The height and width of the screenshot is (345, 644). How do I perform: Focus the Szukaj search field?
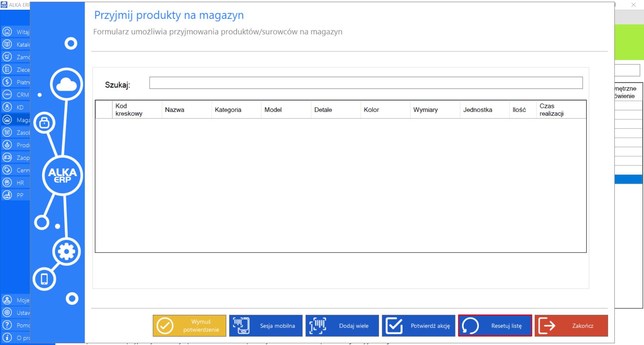(x=366, y=83)
